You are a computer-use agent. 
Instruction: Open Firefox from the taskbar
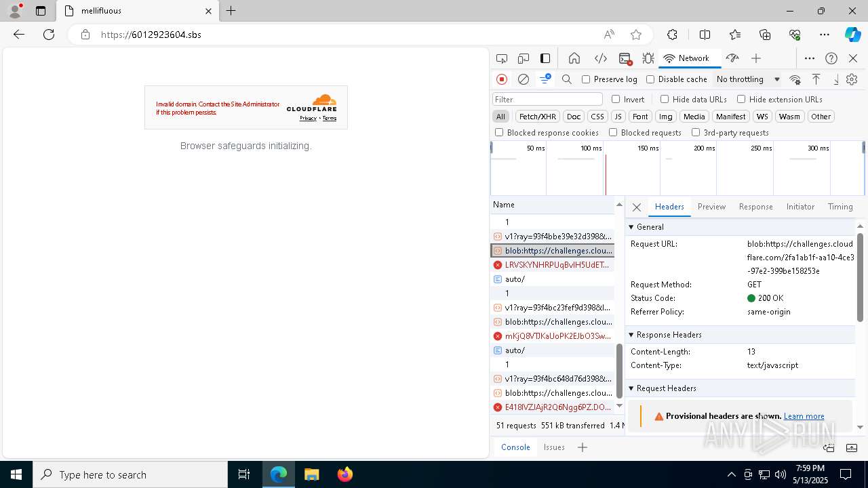point(344,474)
